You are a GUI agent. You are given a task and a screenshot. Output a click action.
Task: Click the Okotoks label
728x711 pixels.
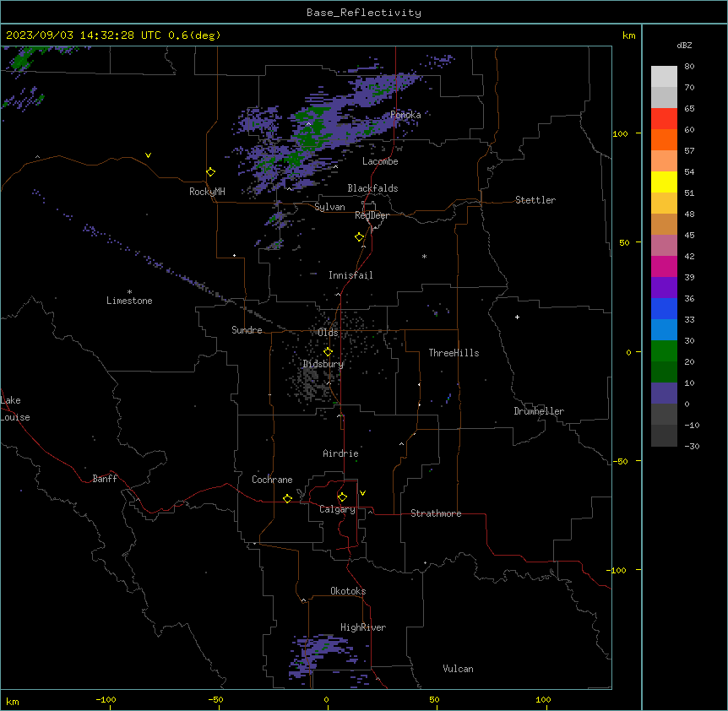click(x=348, y=591)
